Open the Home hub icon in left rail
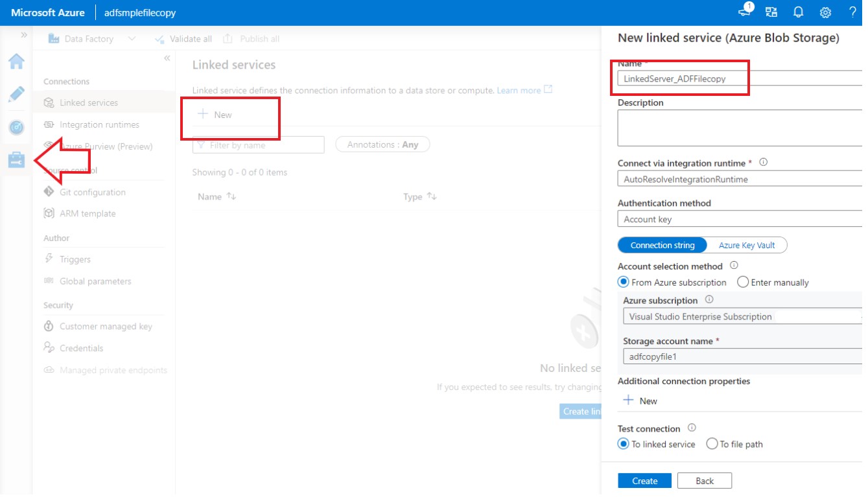The image size is (868, 497). click(16, 62)
